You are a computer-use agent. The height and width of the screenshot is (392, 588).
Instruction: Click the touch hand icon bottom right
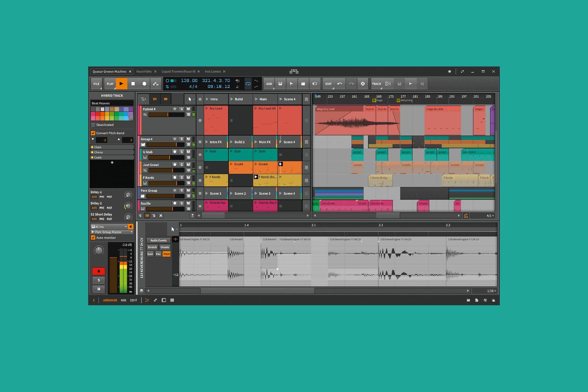point(493,300)
